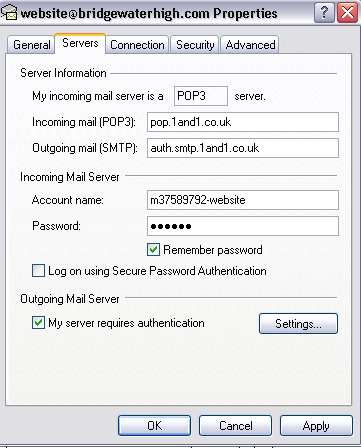
Task: Click the mail account envelope icon in title bar
Action: [x=9, y=13]
